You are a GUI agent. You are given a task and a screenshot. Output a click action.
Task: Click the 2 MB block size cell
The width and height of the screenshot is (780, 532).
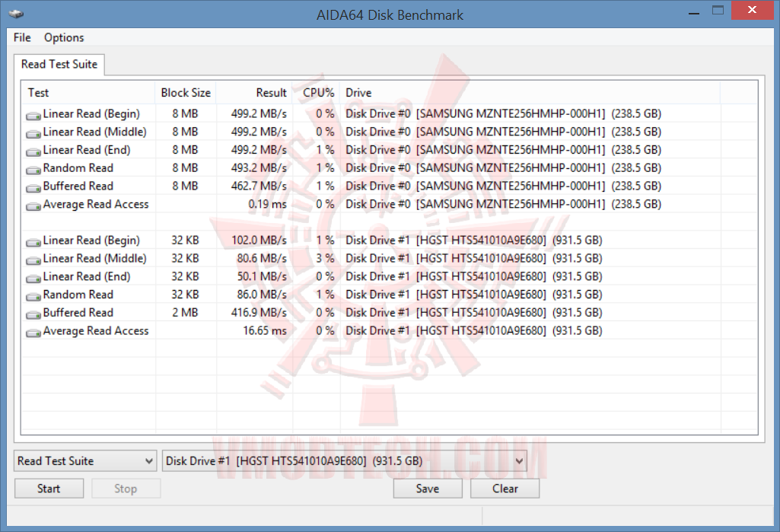[185, 313]
